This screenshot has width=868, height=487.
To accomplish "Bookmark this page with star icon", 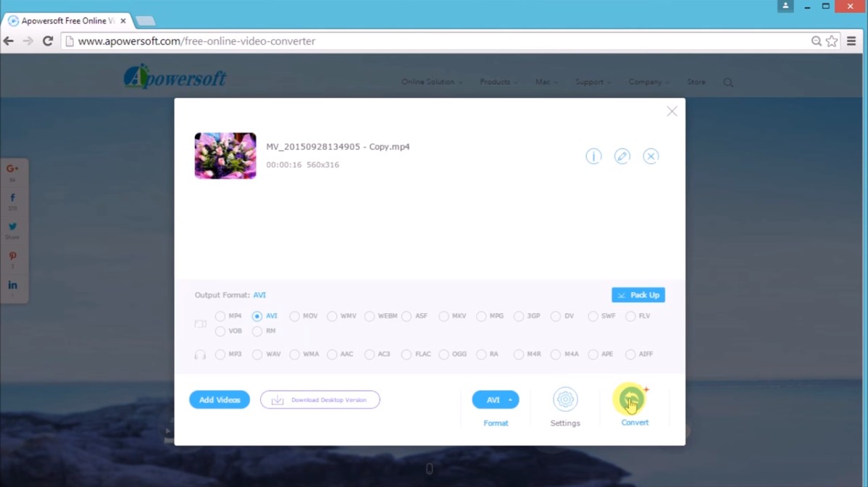I will click(x=832, y=41).
